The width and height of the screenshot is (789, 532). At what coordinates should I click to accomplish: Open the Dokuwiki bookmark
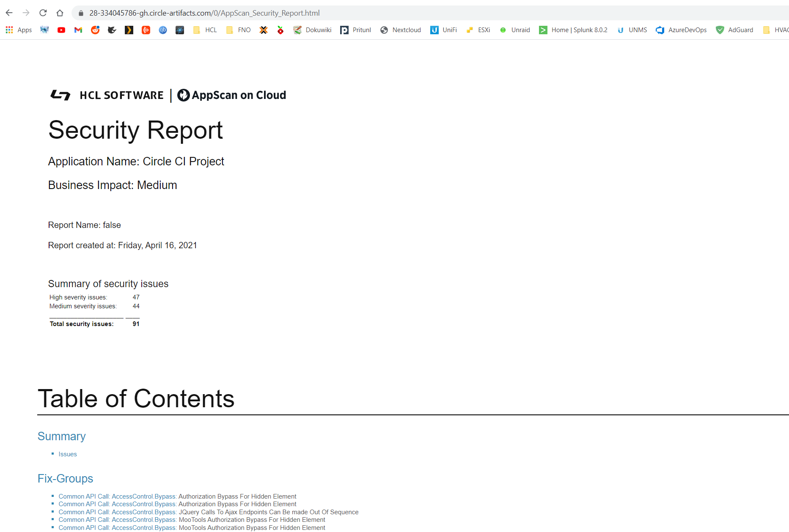pos(313,30)
